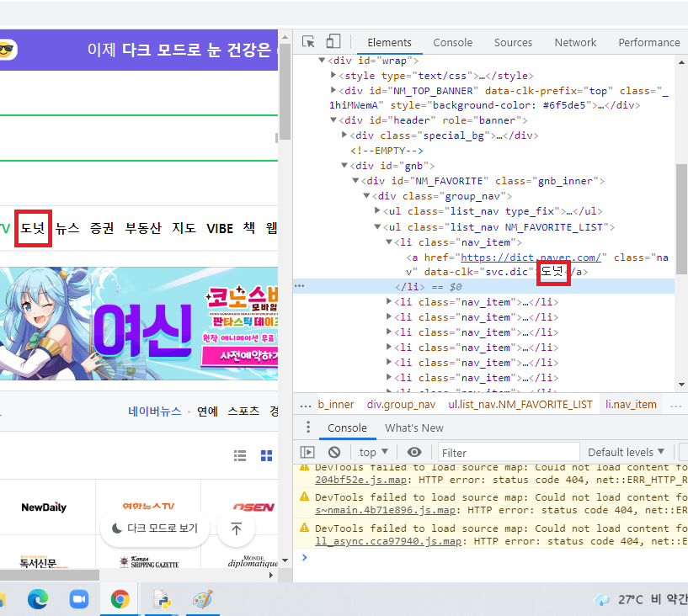This screenshot has width=688, height=616.
Task: Collapse the div id="header" node
Action: coord(333,119)
